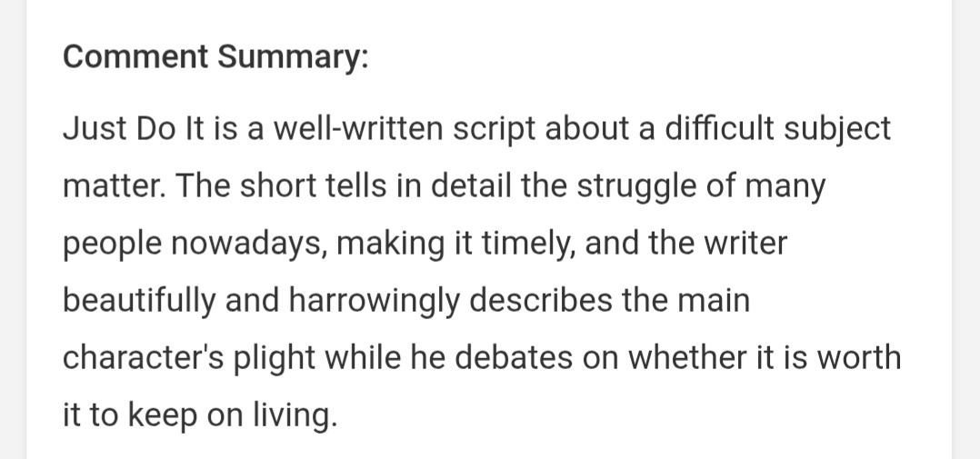Viewport: 980px width, 459px height.
Task: Click the words 'difficult subject'
Action: coord(777,131)
